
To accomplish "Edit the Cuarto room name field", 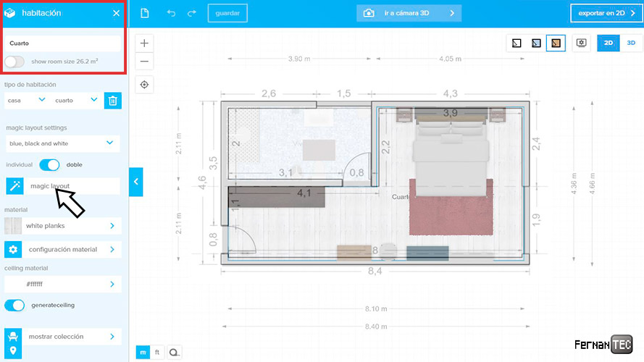I will click(62, 43).
